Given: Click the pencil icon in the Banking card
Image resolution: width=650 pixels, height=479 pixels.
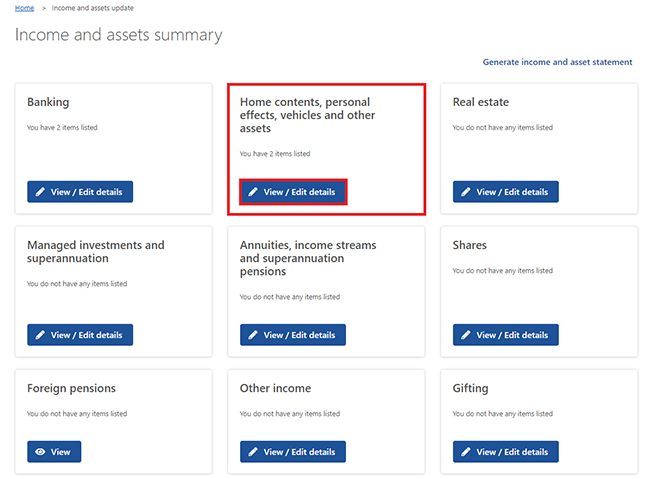Looking at the screenshot, I should coord(40,192).
